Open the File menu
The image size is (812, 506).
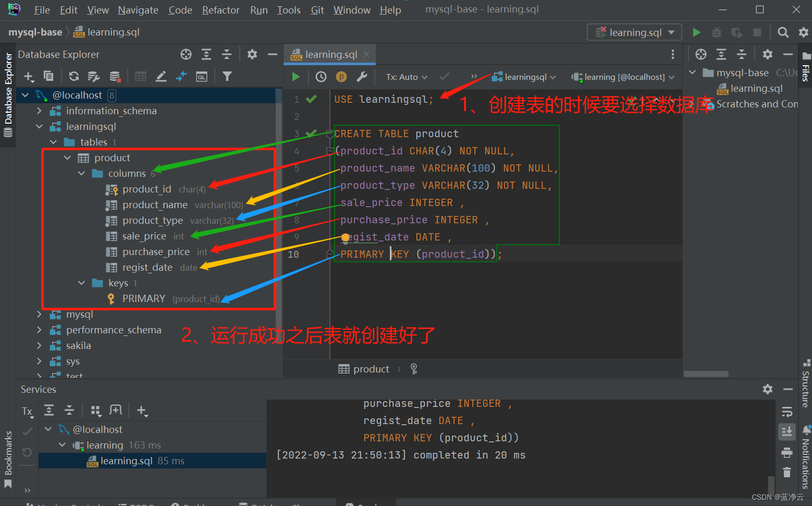pyautogui.click(x=42, y=10)
